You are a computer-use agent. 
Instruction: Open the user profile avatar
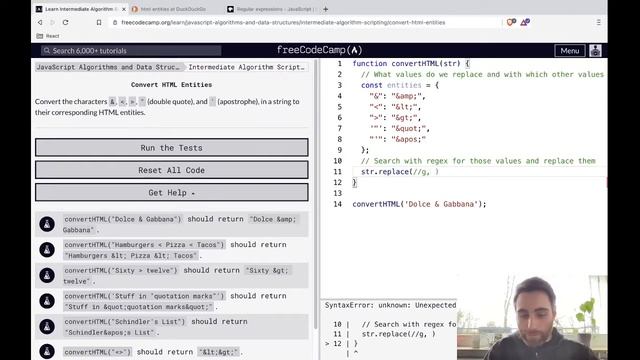pos(595,51)
